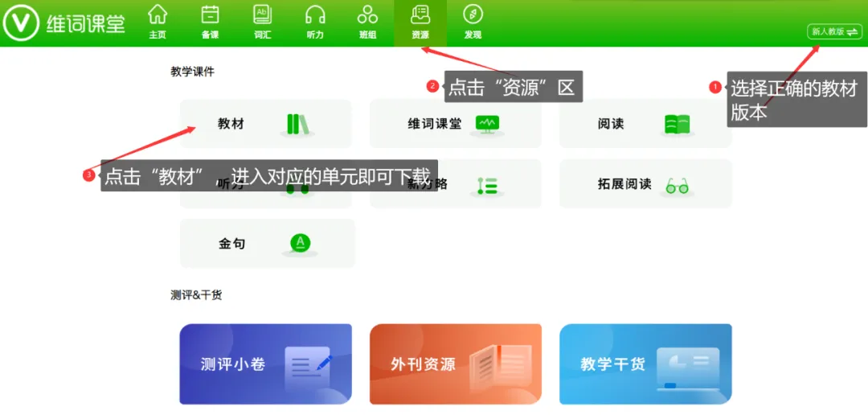Open the 主页 home icon

pyautogui.click(x=158, y=14)
